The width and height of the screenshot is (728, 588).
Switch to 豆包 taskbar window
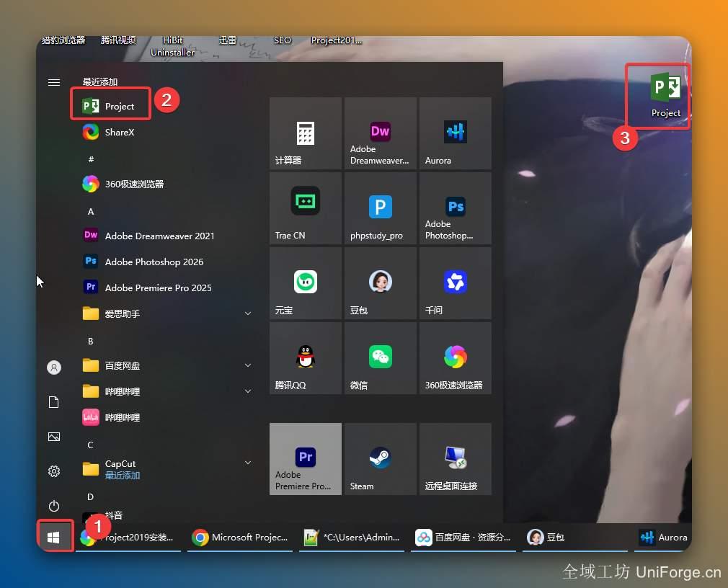575,538
